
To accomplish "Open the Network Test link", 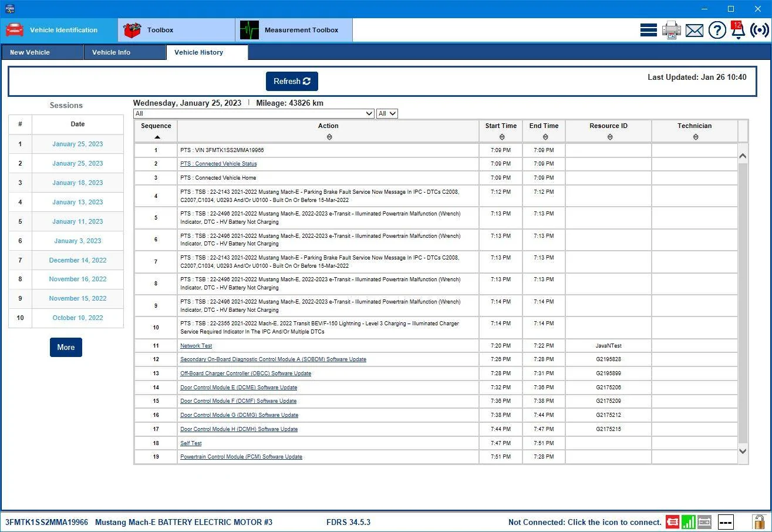I will tap(196, 346).
